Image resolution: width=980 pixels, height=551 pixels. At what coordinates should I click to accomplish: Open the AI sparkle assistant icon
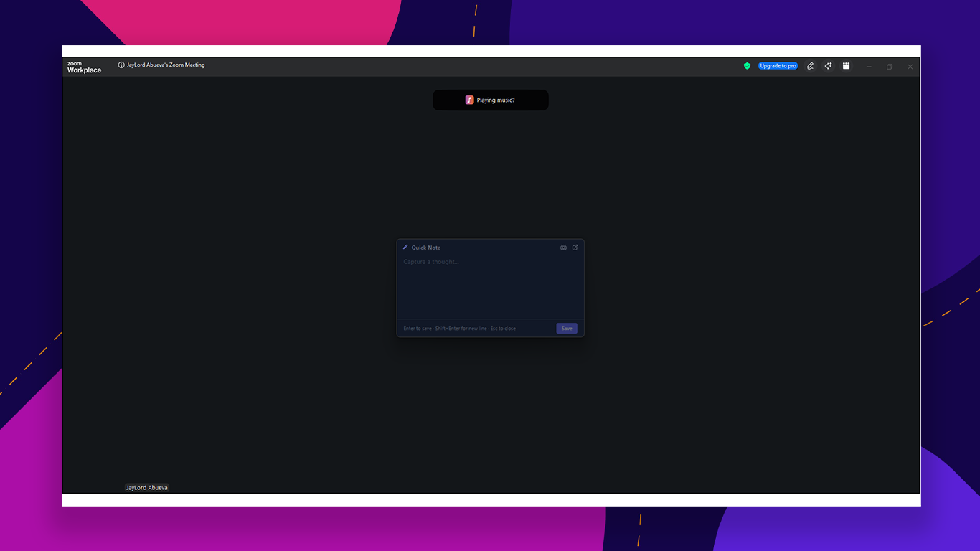828,66
